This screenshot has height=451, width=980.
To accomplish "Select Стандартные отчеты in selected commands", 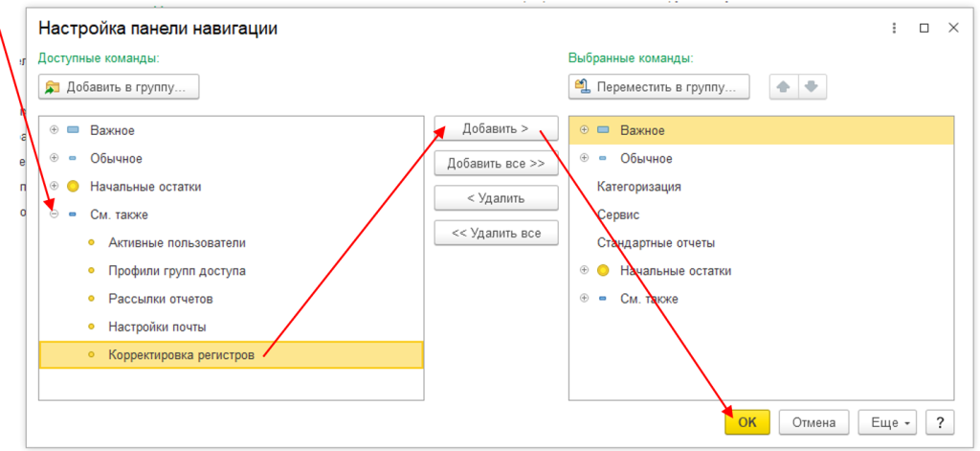I will coord(656,242).
